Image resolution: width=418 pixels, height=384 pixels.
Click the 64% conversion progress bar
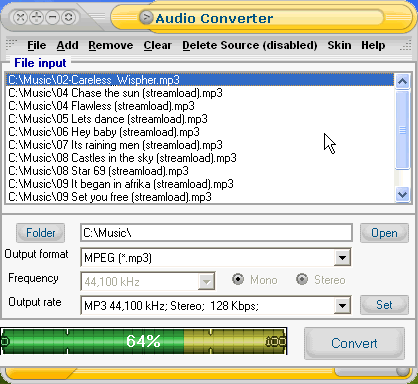(144, 341)
